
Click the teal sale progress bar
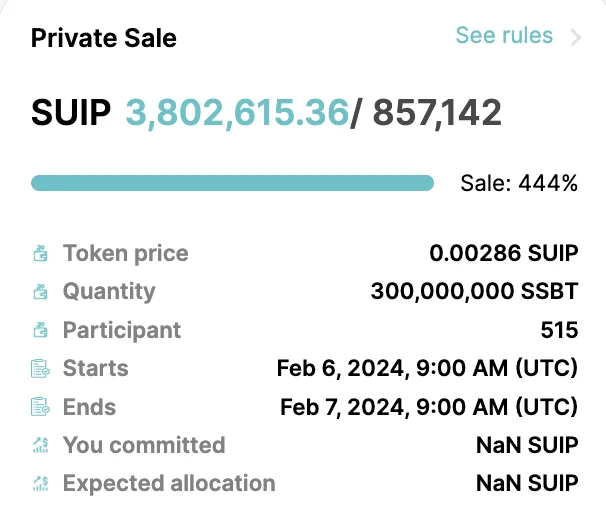pyautogui.click(x=232, y=183)
